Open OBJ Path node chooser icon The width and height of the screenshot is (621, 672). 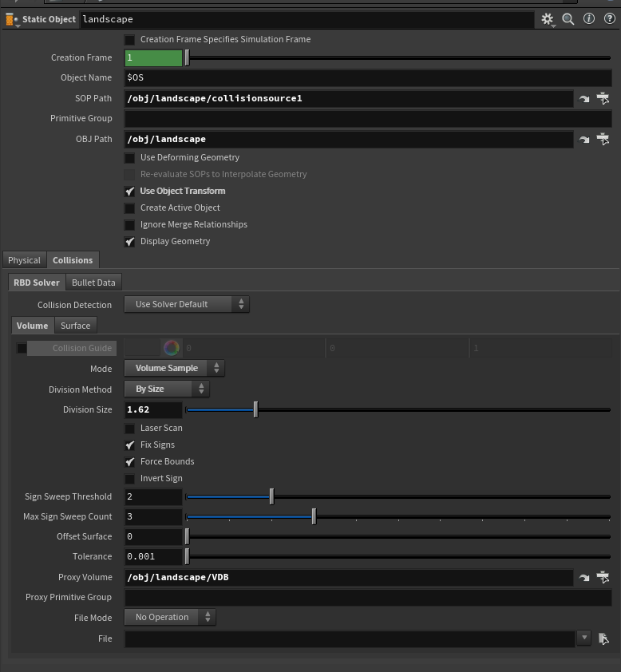[603, 139]
